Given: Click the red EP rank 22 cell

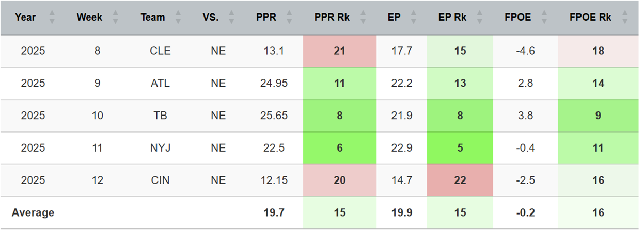Looking at the screenshot, I should point(459,180).
